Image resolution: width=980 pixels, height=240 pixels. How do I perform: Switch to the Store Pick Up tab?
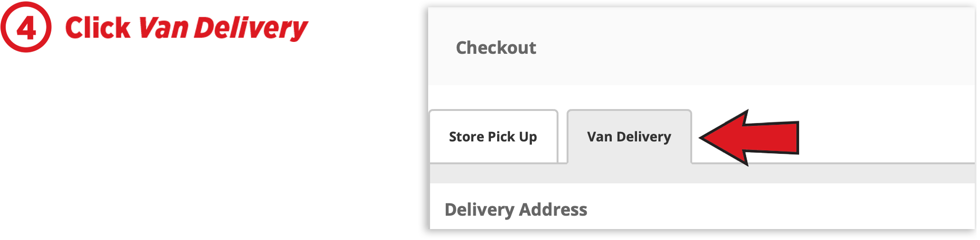tap(493, 137)
